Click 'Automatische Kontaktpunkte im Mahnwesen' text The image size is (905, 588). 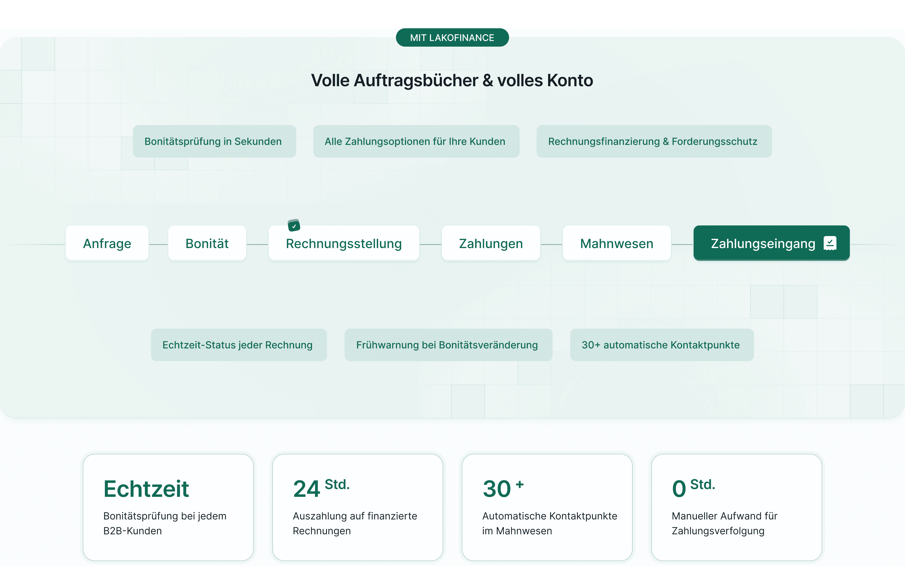coord(549,523)
